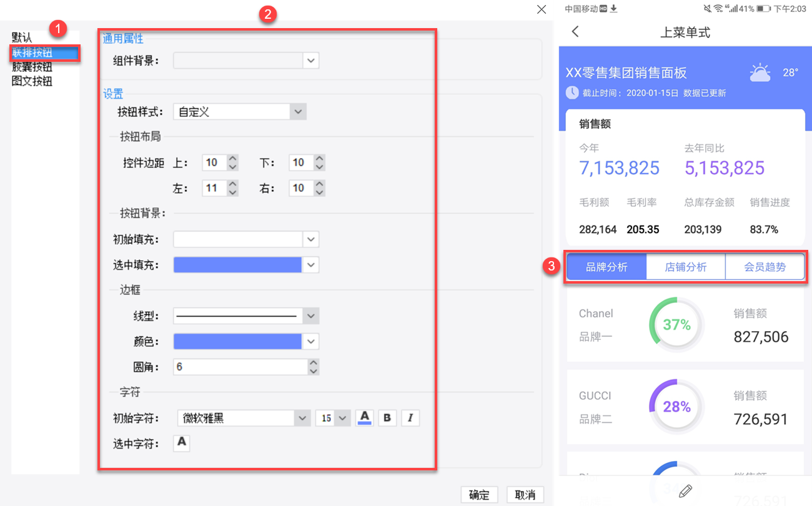
Task: Switch to the 品牌分析 tab
Action: pyautogui.click(x=607, y=267)
